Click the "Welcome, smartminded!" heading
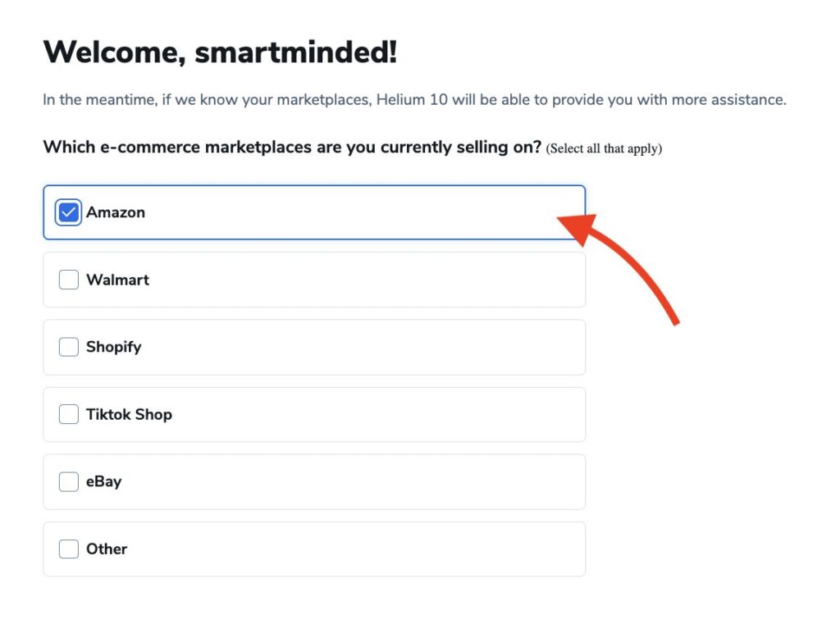 coord(220,52)
